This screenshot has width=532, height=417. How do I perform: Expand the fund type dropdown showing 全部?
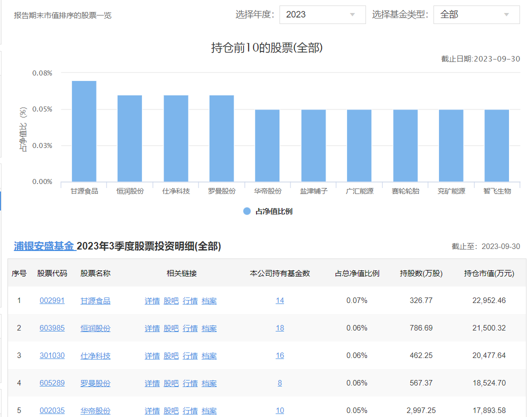pyautogui.click(x=476, y=14)
